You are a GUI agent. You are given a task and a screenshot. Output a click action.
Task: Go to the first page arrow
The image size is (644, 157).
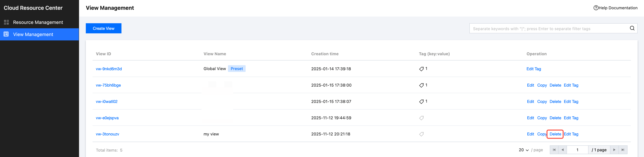(554, 150)
